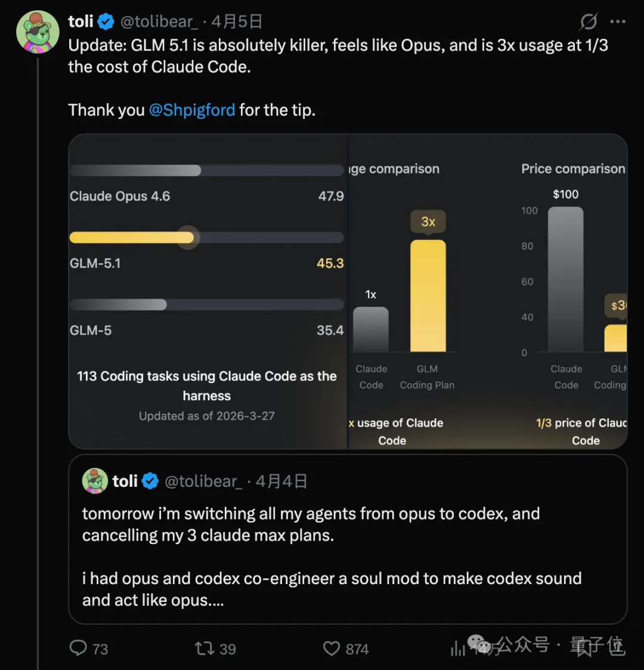Click the toli display name at top
The image size is (644, 670).
point(80,22)
